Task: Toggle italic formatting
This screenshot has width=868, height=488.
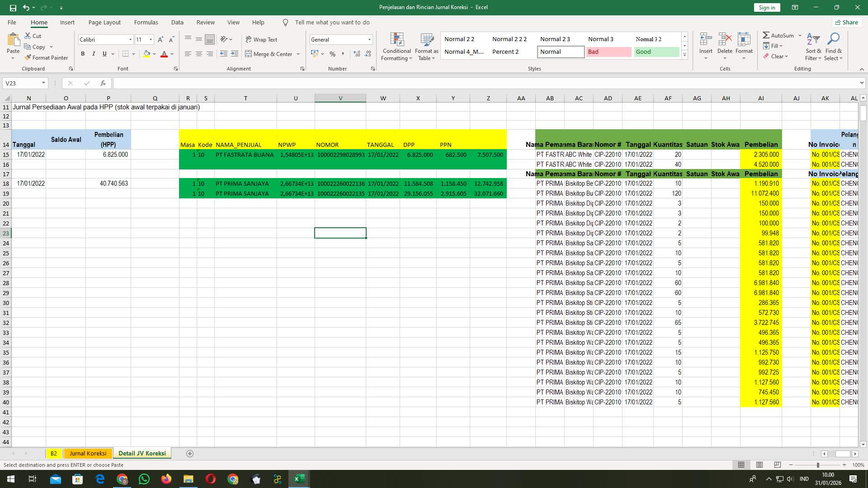Action: 94,54
